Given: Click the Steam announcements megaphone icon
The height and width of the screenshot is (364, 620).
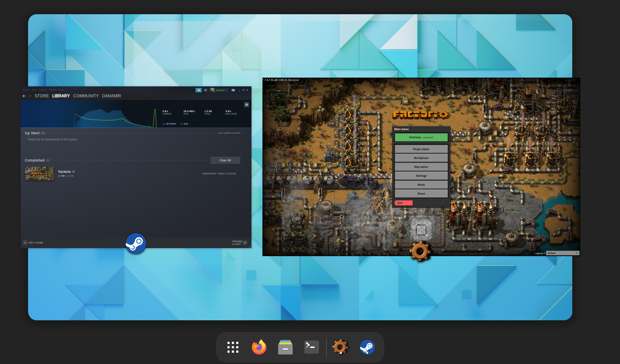Looking at the screenshot, I should (198, 90).
